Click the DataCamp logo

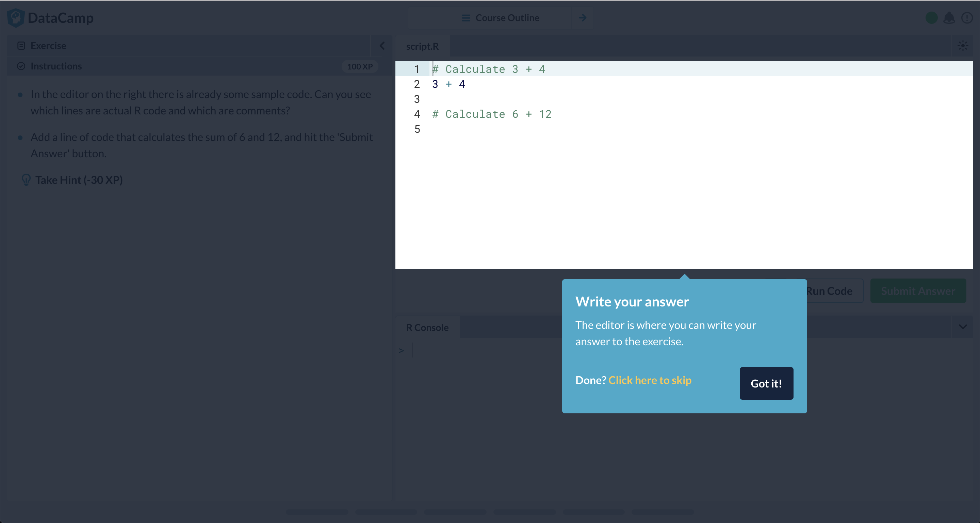[x=50, y=18]
